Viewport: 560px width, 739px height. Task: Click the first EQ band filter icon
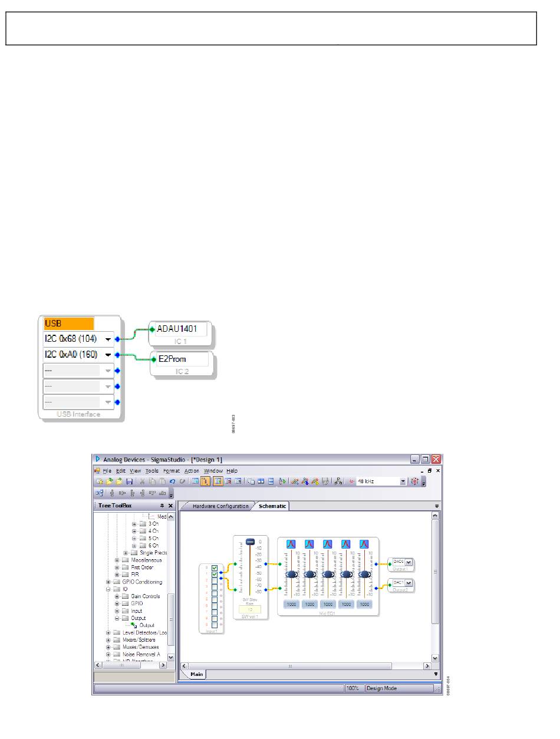click(291, 544)
